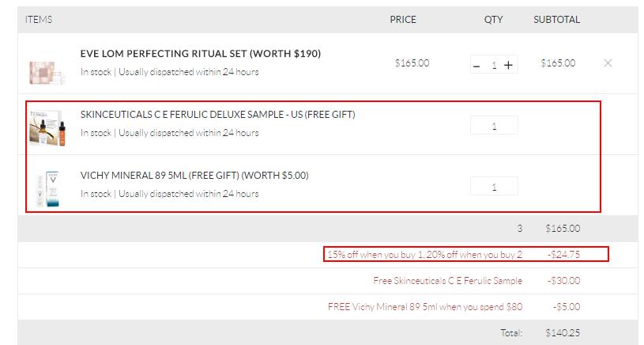Screen dimensions: 644x345
Task: Click the PRICE column header
Action: point(403,20)
